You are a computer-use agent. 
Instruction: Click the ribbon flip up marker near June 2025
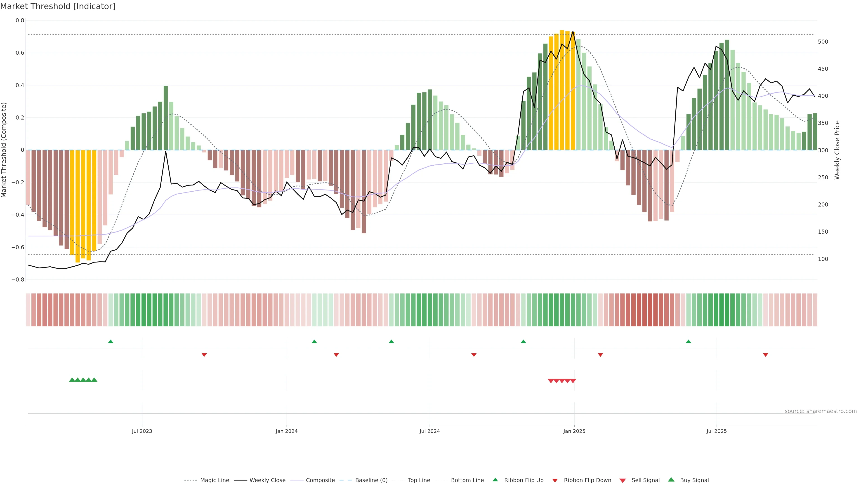click(x=688, y=342)
